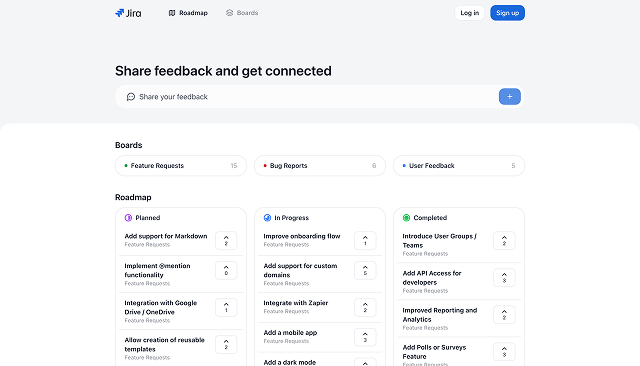Open Improved Reporting and Analytics item

(440, 315)
